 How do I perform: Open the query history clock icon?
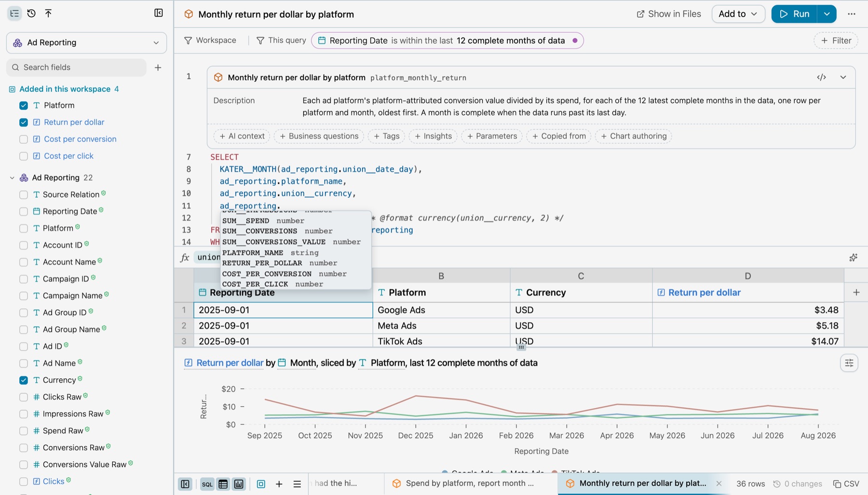click(31, 14)
